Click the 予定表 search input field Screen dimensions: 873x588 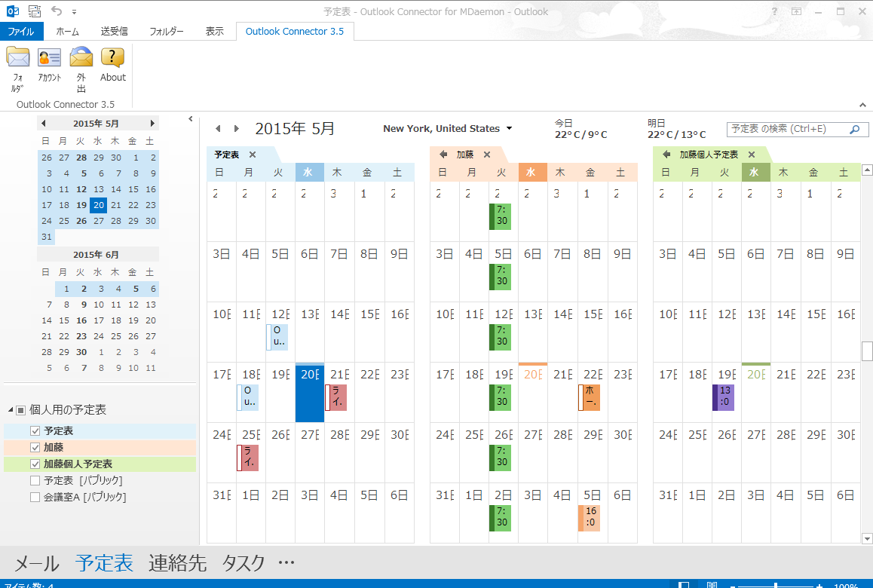coord(784,130)
